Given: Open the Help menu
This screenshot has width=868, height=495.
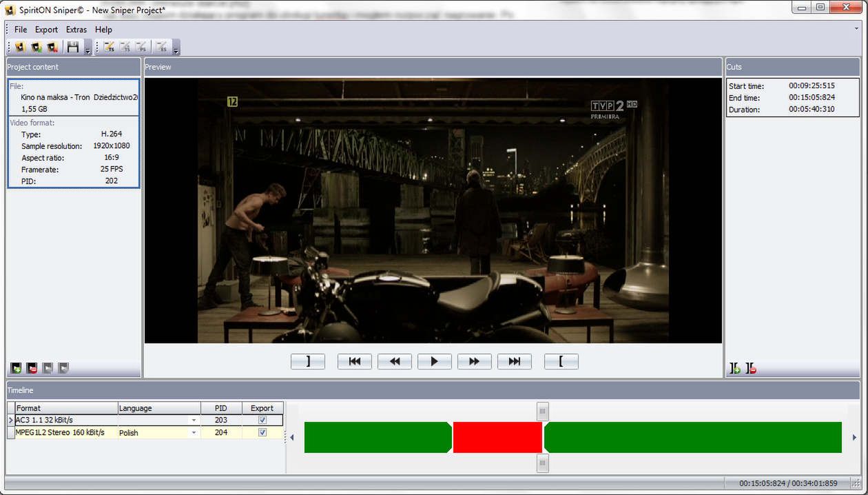Looking at the screenshot, I should tap(103, 30).
